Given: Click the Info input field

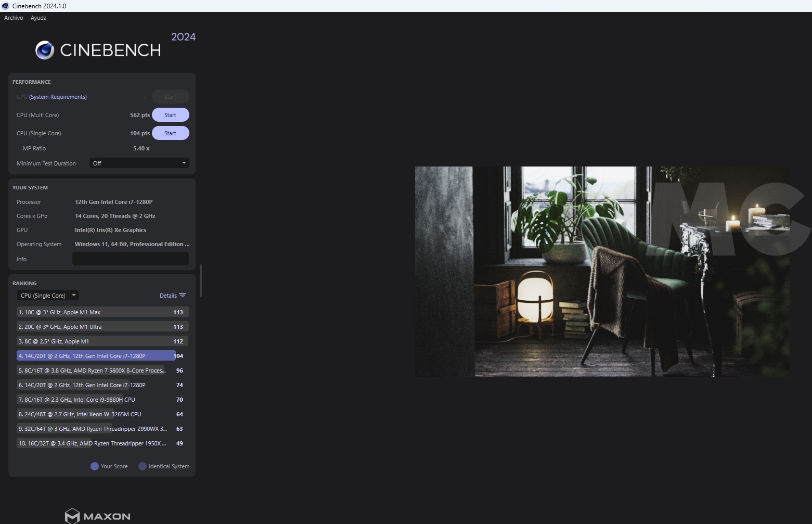Looking at the screenshot, I should click(130, 259).
